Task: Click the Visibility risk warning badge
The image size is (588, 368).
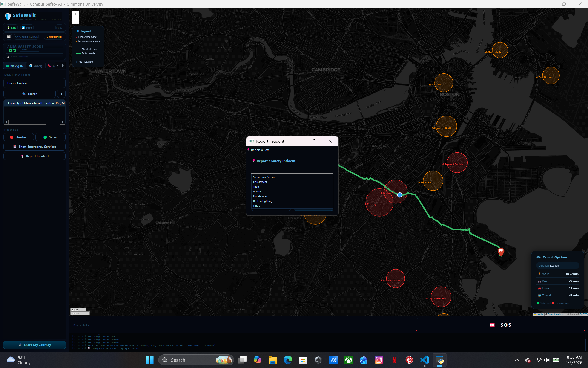Action: 54,37
